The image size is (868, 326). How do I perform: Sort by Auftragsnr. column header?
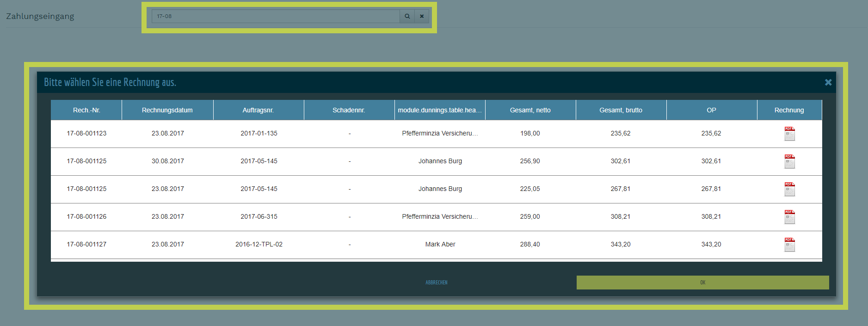pyautogui.click(x=258, y=110)
